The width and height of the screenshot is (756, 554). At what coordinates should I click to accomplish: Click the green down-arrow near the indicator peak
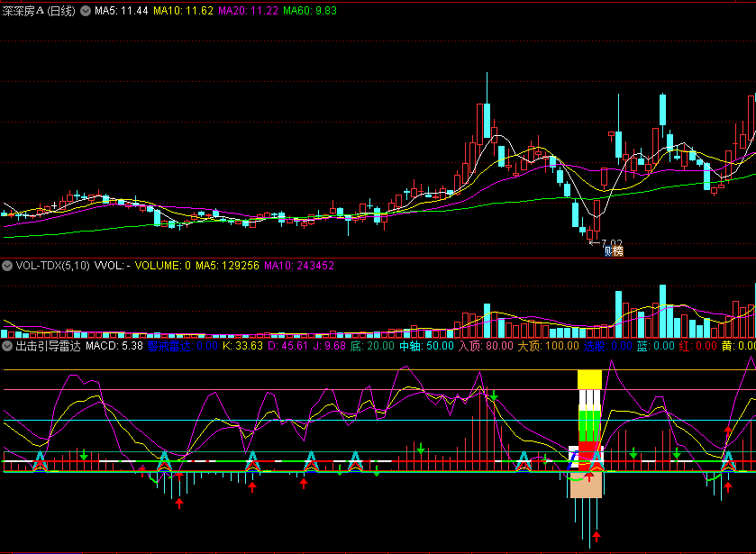coord(494,395)
